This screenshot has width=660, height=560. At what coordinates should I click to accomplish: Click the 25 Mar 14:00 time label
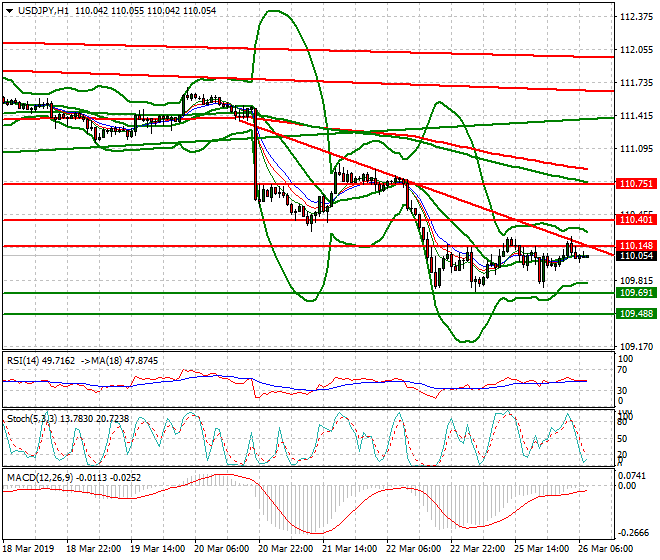[541, 549]
